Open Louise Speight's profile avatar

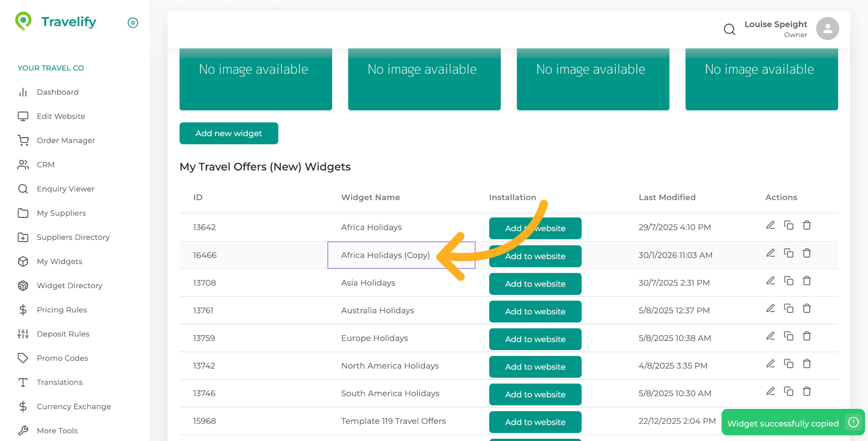point(827,28)
